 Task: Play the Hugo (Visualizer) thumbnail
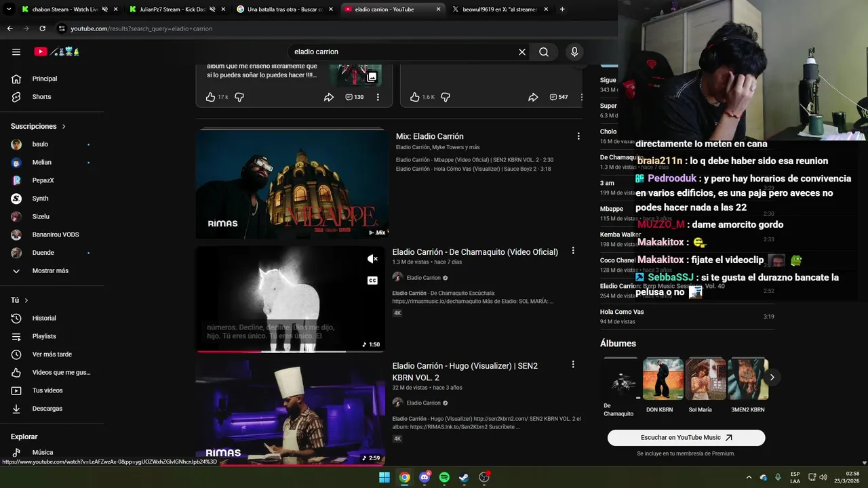290,412
